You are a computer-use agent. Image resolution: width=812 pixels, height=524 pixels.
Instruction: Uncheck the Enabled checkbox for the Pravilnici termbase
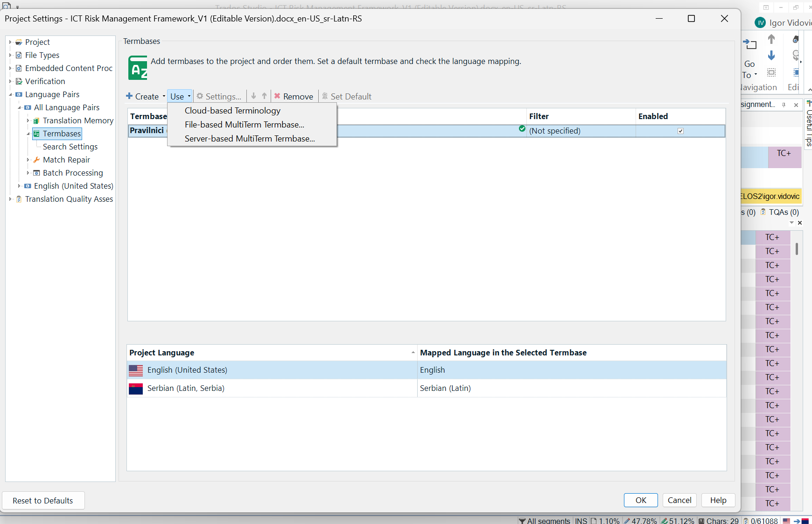click(x=681, y=131)
